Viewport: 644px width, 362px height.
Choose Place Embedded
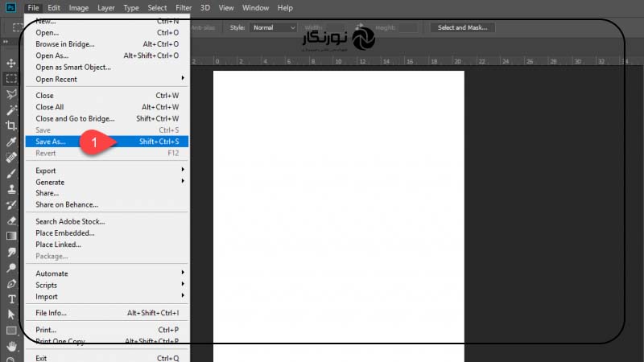[x=107, y=232]
